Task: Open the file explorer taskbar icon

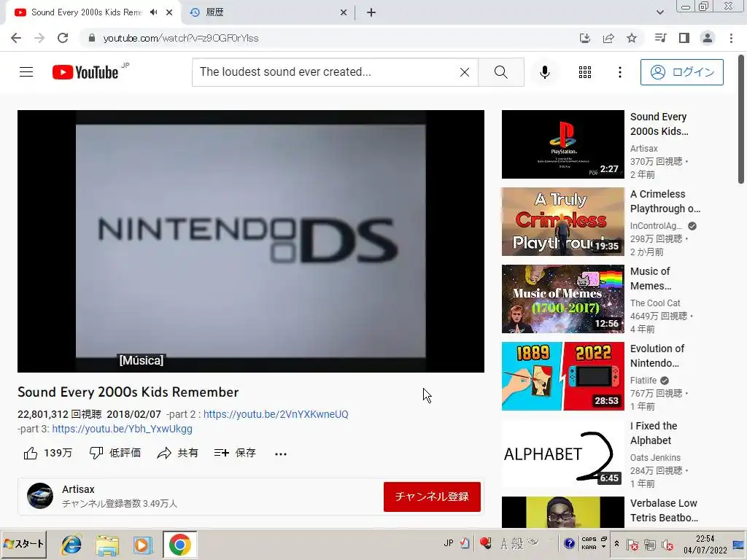Action: point(107,545)
